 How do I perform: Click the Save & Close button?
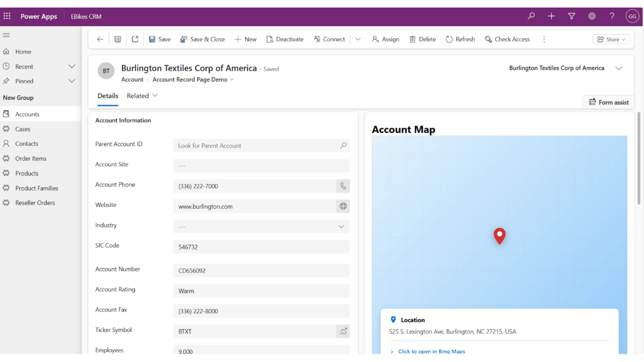coord(203,39)
